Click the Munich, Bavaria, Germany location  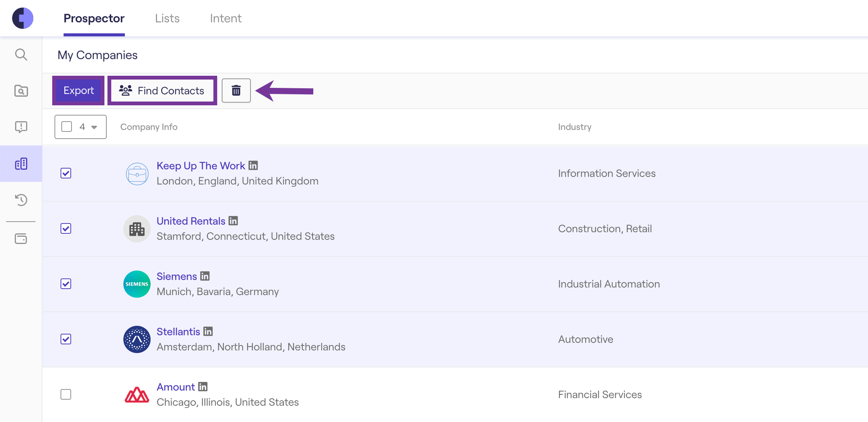tap(218, 291)
